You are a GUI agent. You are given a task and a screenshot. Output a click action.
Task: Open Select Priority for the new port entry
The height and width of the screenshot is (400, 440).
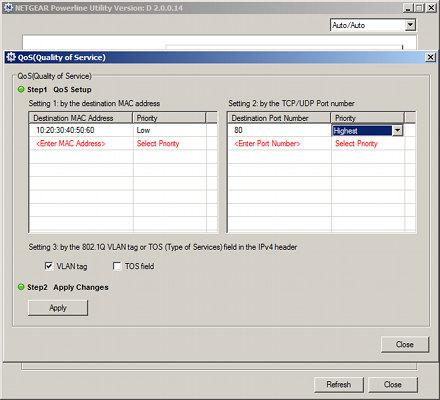pos(356,144)
